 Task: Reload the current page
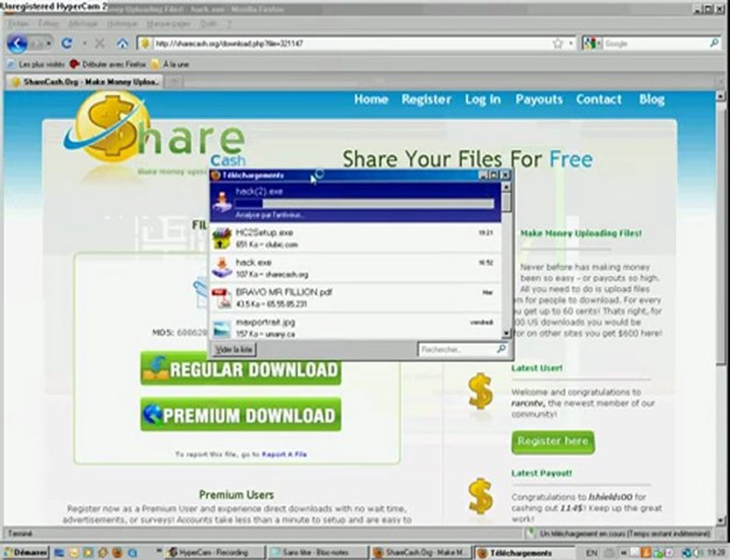click(x=67, y=44)
